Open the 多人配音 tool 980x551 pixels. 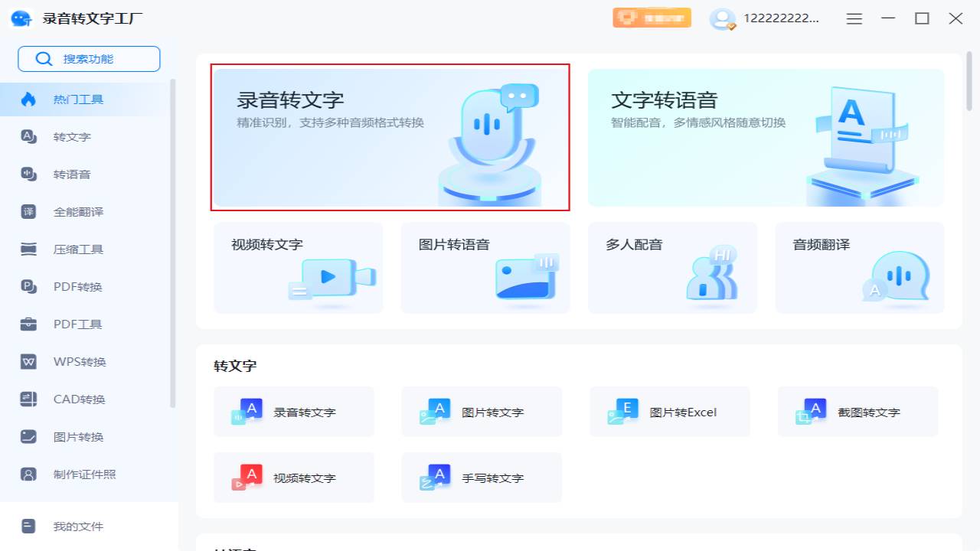pyautogui.click(x=672, y=267)
